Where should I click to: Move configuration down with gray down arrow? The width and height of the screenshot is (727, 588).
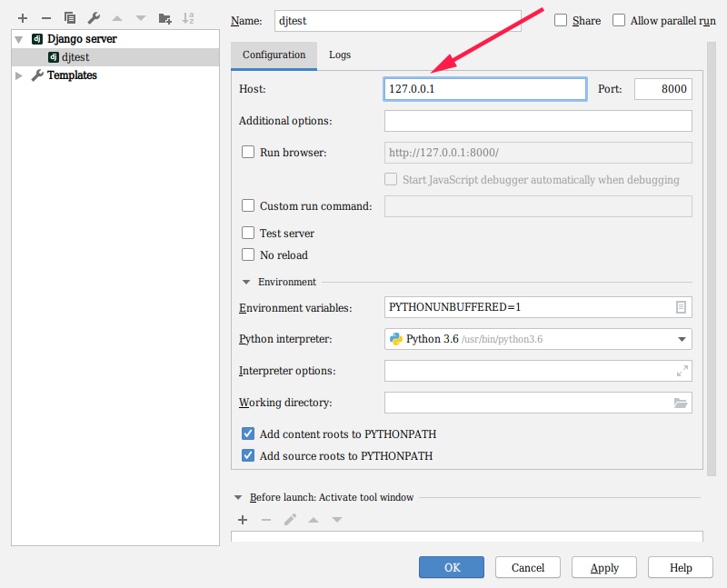point(141,18)
